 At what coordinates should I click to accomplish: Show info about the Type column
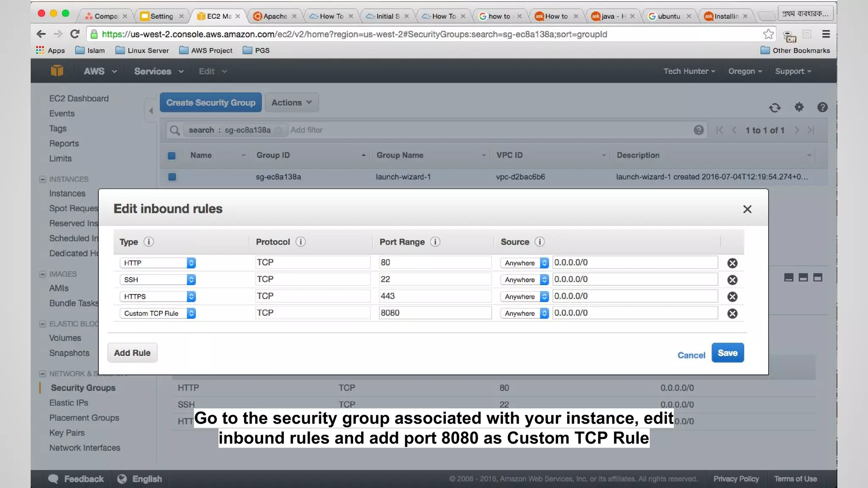(x=148, y=241)
